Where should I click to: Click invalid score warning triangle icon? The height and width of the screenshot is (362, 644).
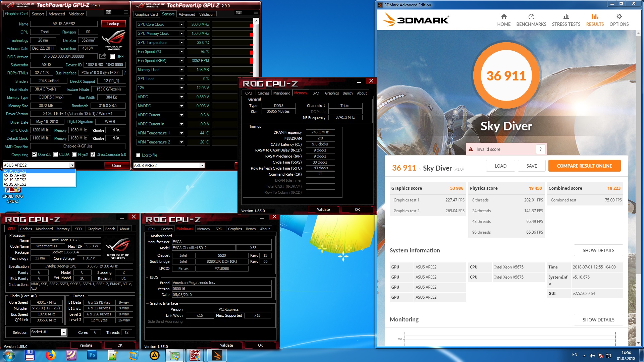click(471, 149)
